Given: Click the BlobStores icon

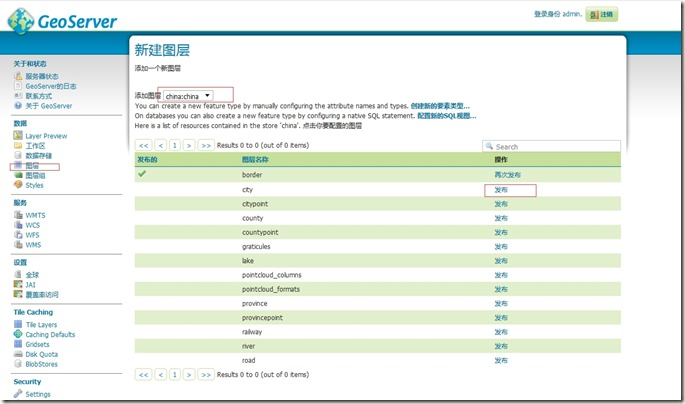Looking at the screenshot, I should coord(18,363).
